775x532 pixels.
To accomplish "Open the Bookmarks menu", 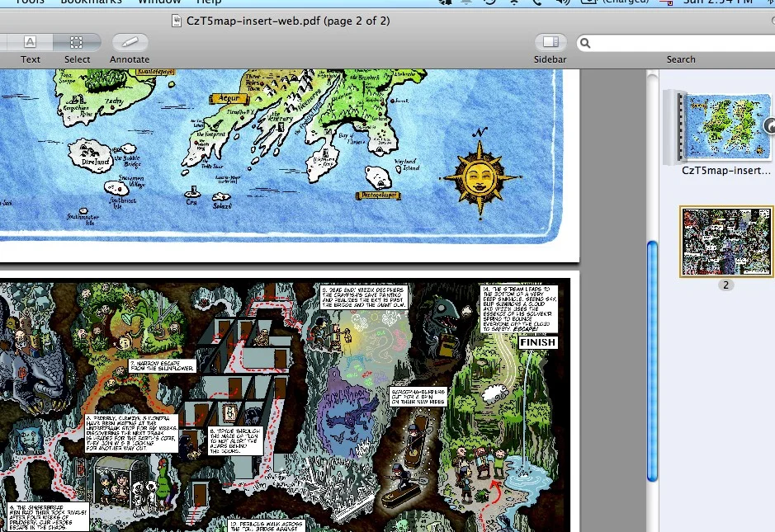I will pos(91,2).
